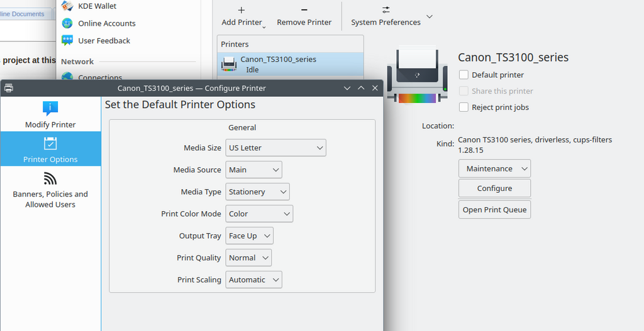Viewport: 644px width, 331px height.
Task: Open the Print Scaling dropdown
Action: (253, 279)
